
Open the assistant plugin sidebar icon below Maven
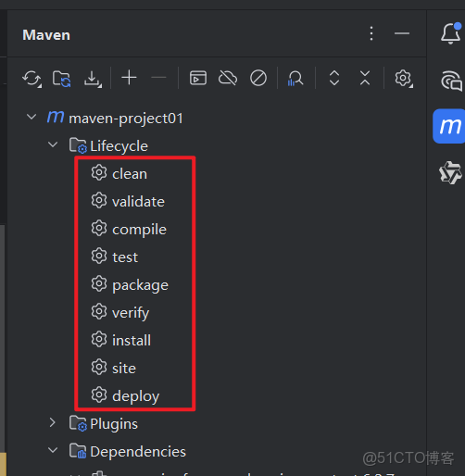point(450,172)
